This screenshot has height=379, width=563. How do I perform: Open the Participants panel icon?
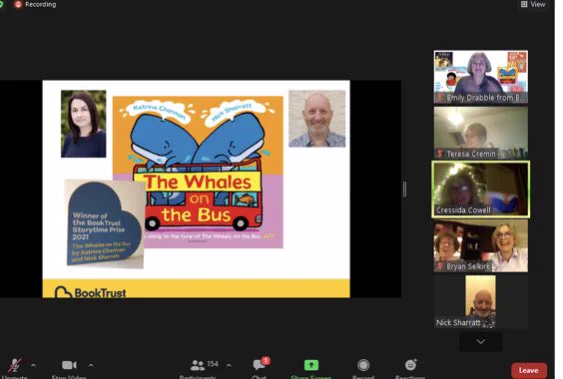pos(197,365)
